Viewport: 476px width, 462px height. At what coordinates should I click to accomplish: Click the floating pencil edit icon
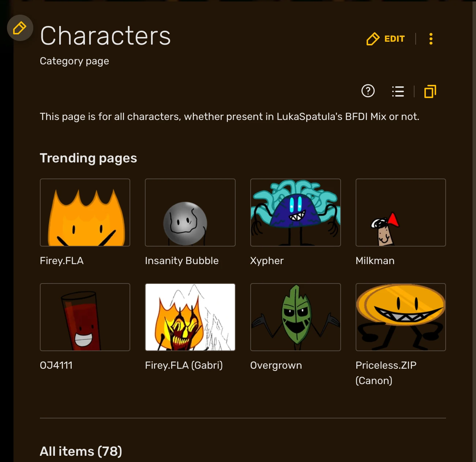(20, 28)
